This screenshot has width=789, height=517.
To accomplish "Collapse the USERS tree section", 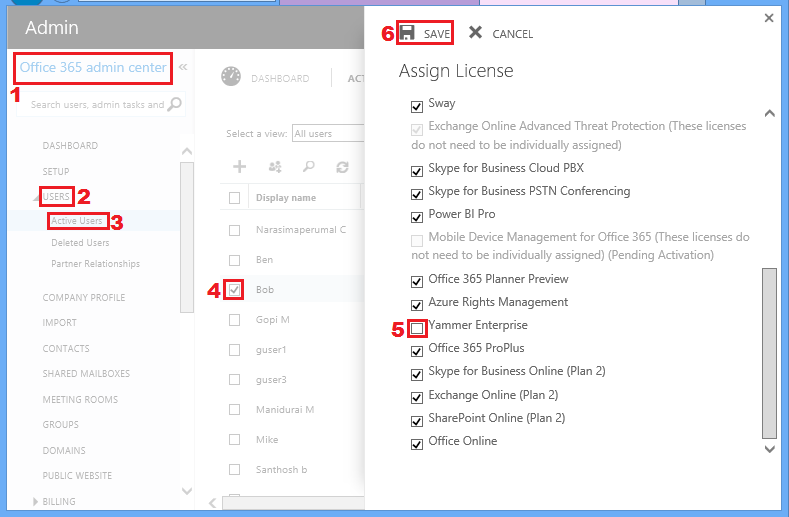I will pos(35,198).
